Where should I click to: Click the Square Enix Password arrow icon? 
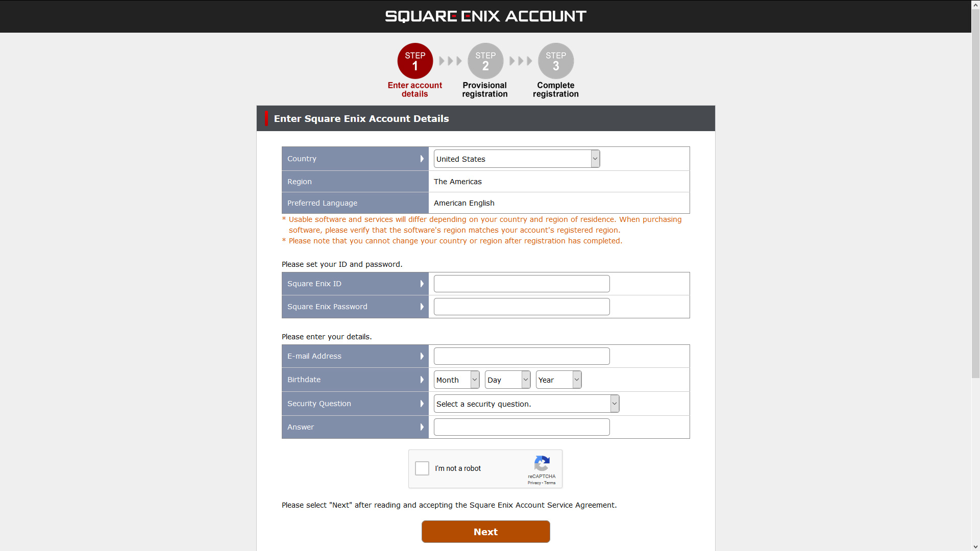coord(423,307)
